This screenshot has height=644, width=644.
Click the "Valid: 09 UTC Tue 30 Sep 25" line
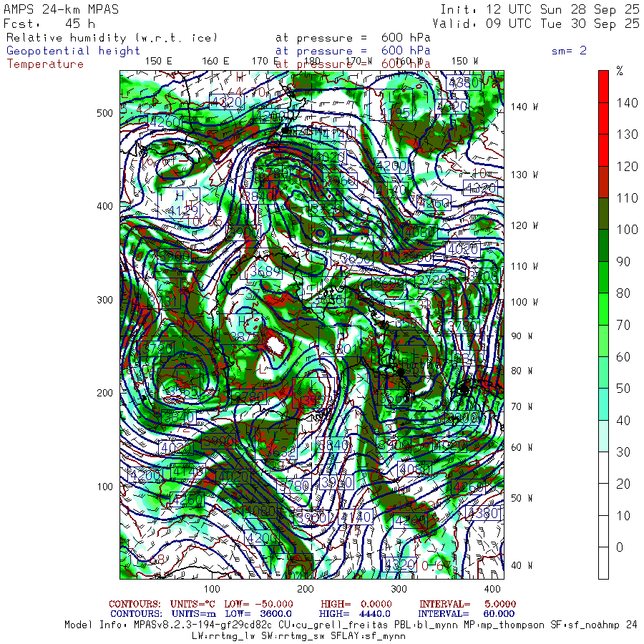coord(536,24)
